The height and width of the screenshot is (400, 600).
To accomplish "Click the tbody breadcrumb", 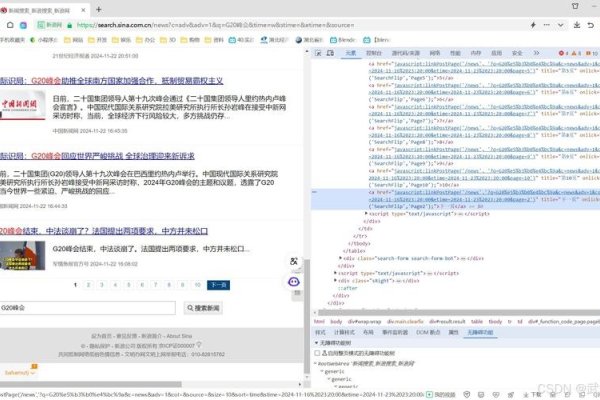I will (495, 322).
